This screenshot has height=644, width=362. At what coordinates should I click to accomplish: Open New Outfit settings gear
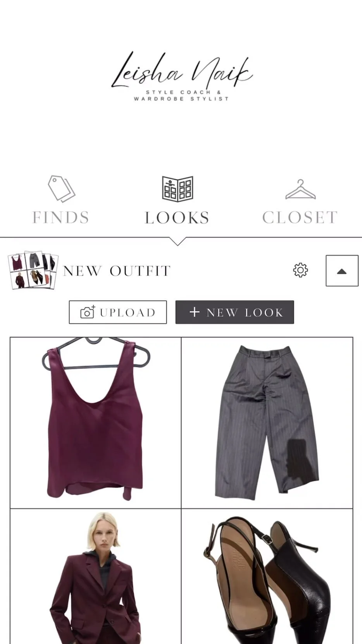pyautogui.click(x=300, y=270)
